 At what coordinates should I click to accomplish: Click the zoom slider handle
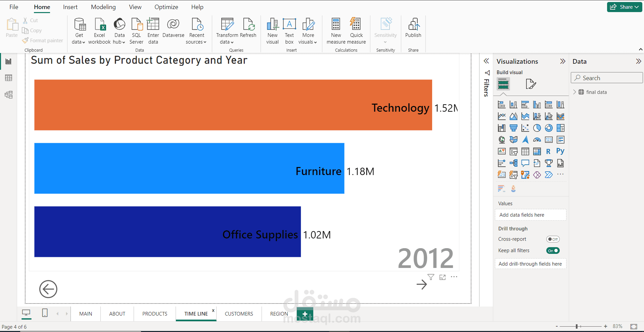pos(577,326)
